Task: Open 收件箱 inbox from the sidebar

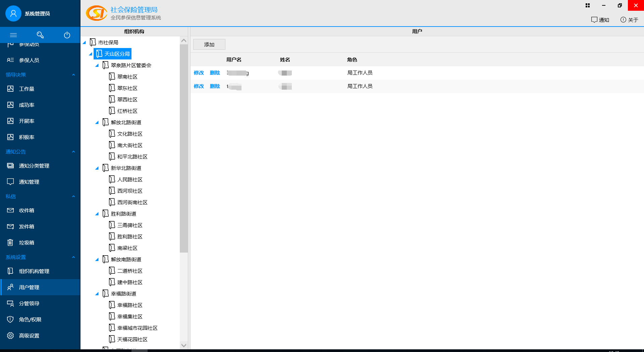Action: 26,210
